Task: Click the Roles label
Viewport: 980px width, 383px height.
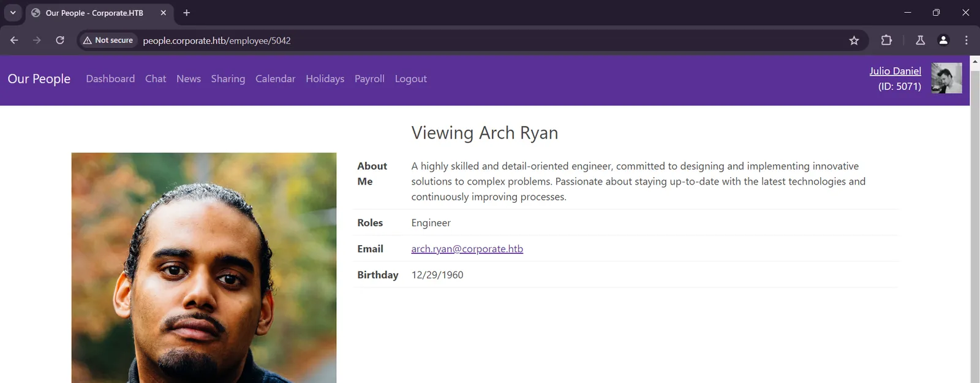Action: click(x=370, y=223)
